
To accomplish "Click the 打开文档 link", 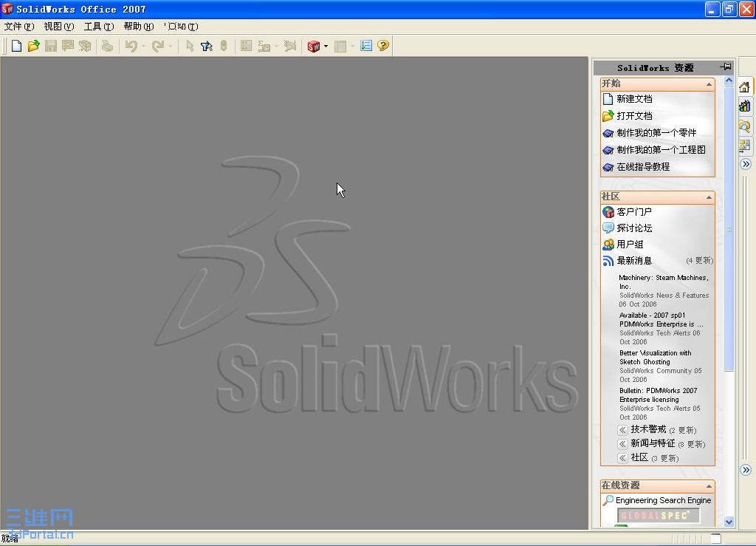I will pos(634,116).
